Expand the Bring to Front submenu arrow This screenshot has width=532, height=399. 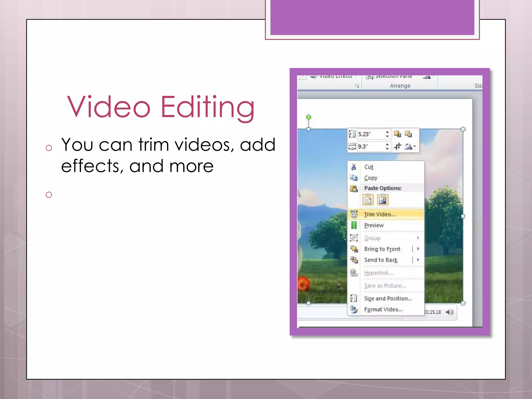pos(418,249)
